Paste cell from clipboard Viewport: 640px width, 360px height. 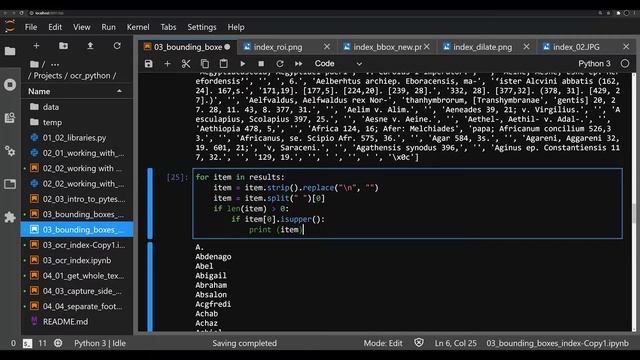coord(224,64)
